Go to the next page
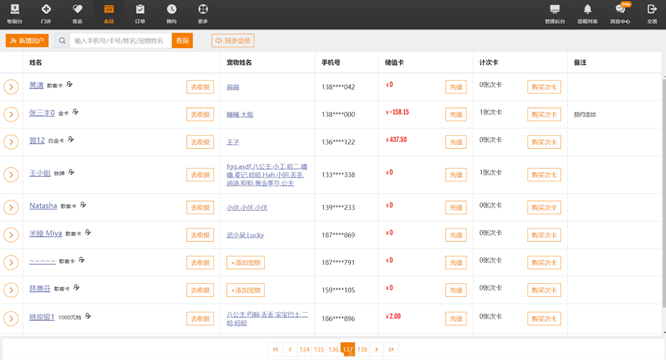The height and width of the screenshot is (360, 666). click(377, 349)
